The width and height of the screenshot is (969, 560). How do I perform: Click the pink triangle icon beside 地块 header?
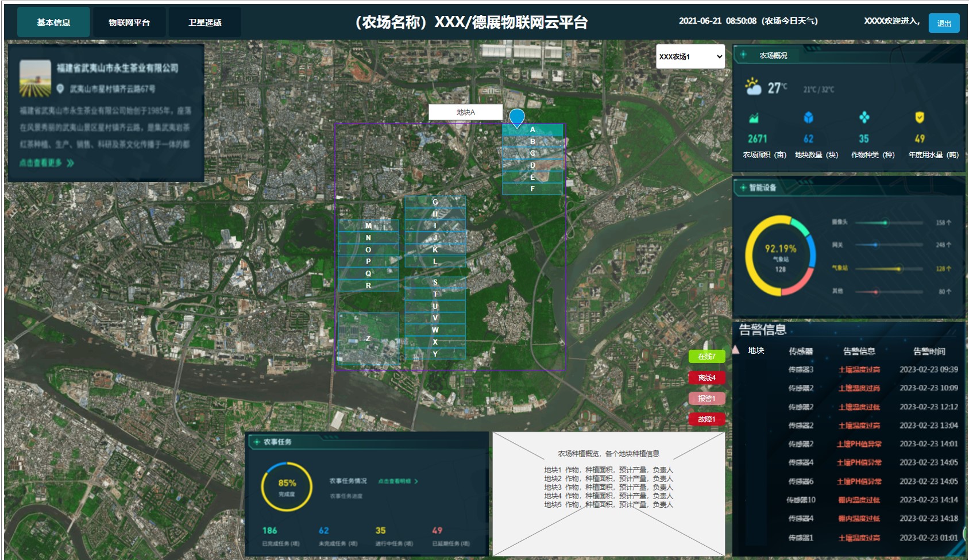736,350
